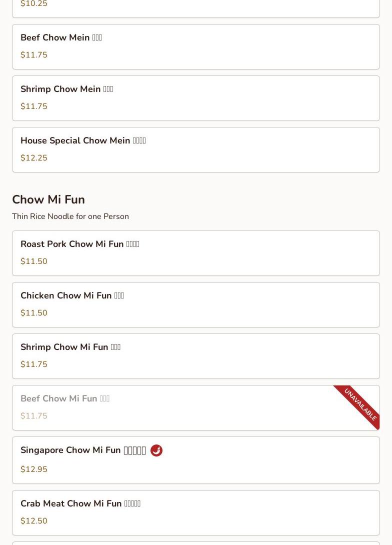Choose House Special Chow Mein
Image resolution: width=392 pixels, height=545 pixels.
[195, 149]
